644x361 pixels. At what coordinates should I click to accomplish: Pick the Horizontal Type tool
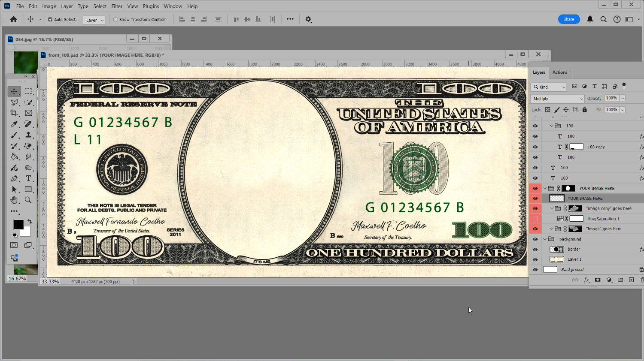tap(28, 178)
